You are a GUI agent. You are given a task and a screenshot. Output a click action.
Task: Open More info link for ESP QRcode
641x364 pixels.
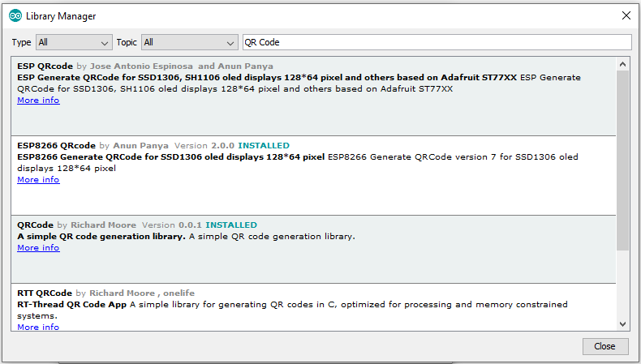coord(38,100)
